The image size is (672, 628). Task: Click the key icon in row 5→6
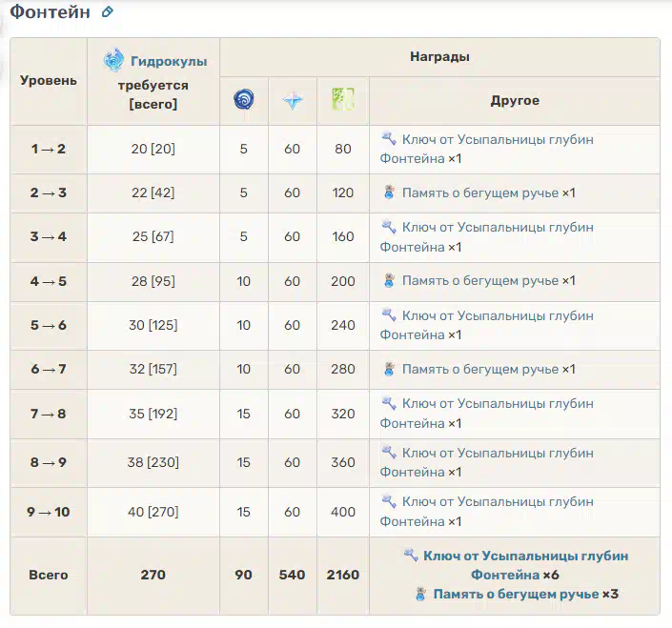389,314
